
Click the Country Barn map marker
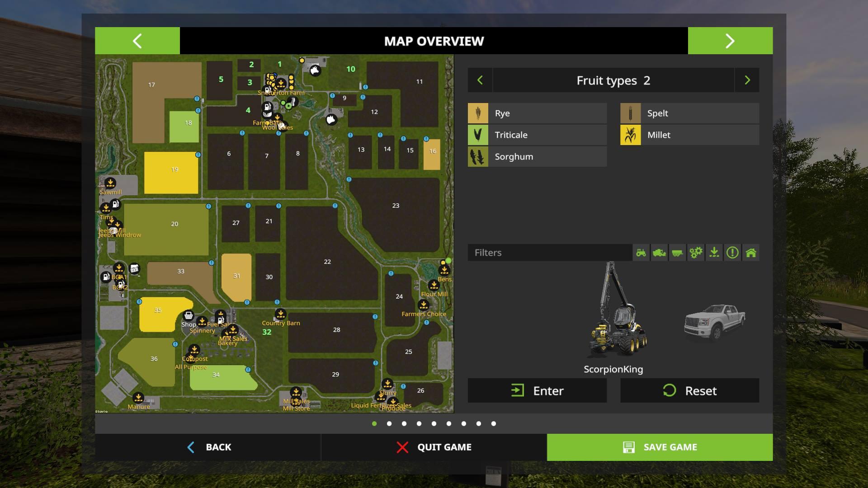click(x=280, y=314)
